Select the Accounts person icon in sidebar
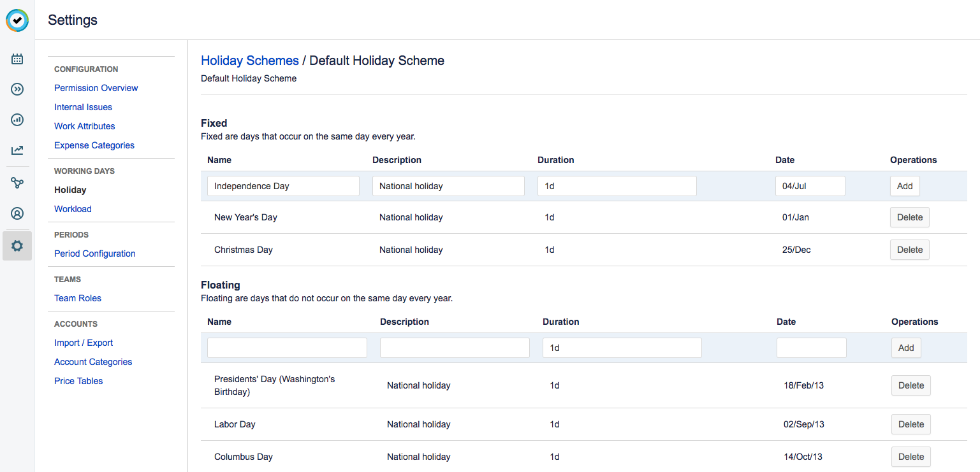This screenshot has width=980, height=472. 17,213
